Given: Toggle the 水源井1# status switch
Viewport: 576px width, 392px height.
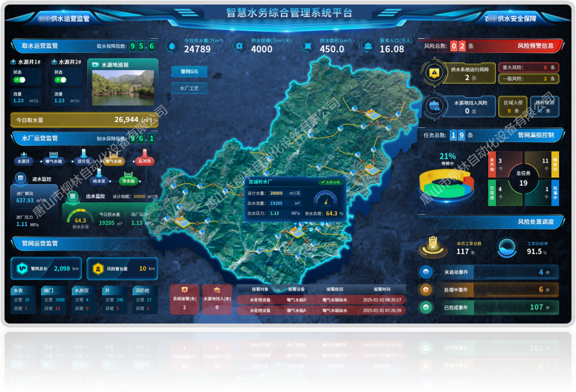Looking at the screenshot, I should (20, 80).
